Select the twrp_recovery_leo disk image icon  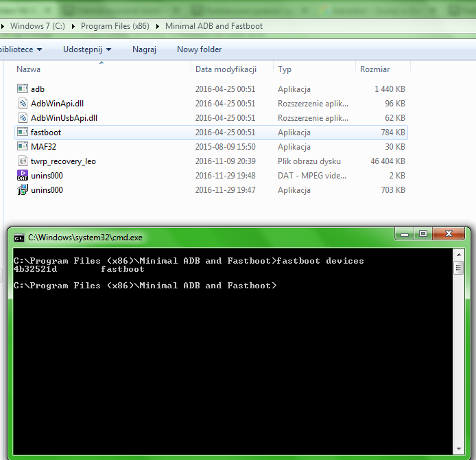22,161
